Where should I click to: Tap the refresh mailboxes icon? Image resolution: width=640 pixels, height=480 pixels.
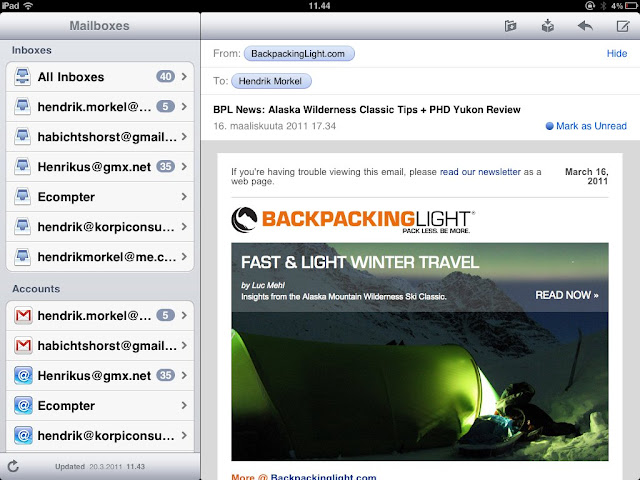[x=13, y=466]
